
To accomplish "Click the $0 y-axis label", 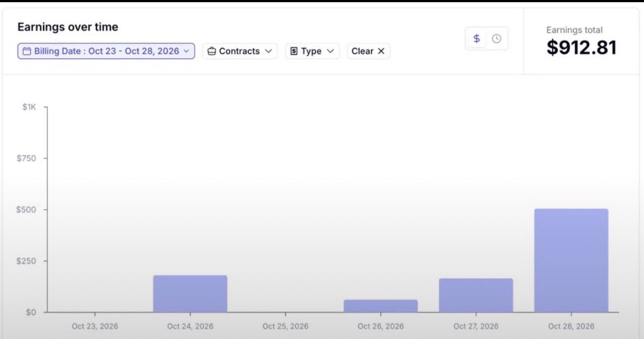I will (31, 313).
